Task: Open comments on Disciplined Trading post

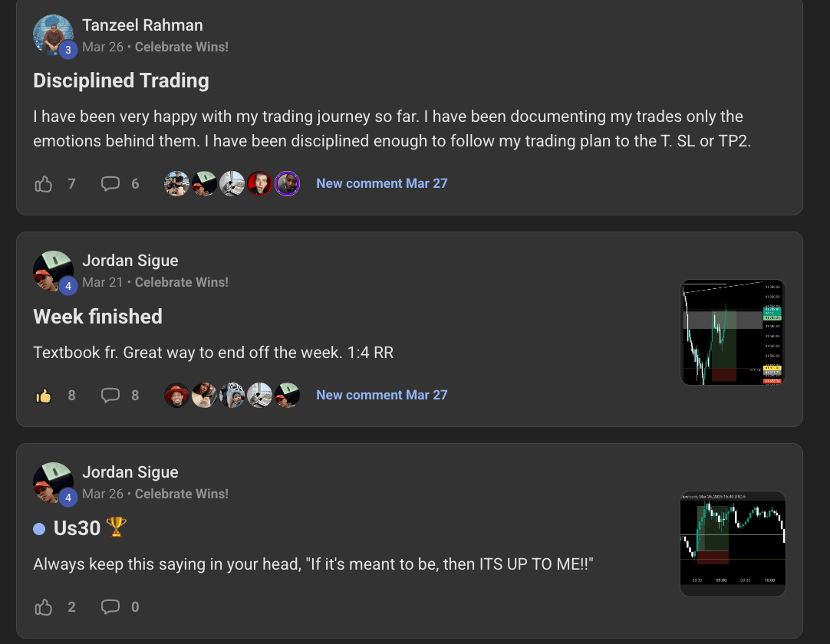Action: pyautogui.click(x=111, y=184)
